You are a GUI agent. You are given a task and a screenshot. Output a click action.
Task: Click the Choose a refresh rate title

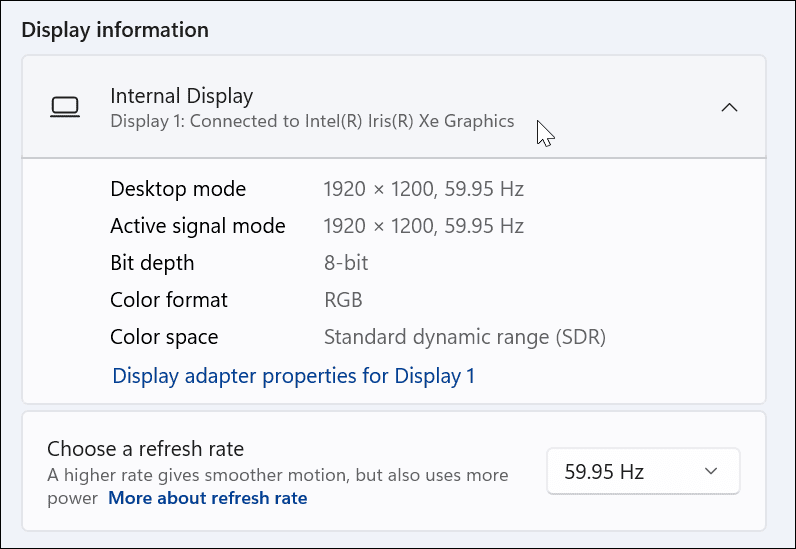[145, 449]
